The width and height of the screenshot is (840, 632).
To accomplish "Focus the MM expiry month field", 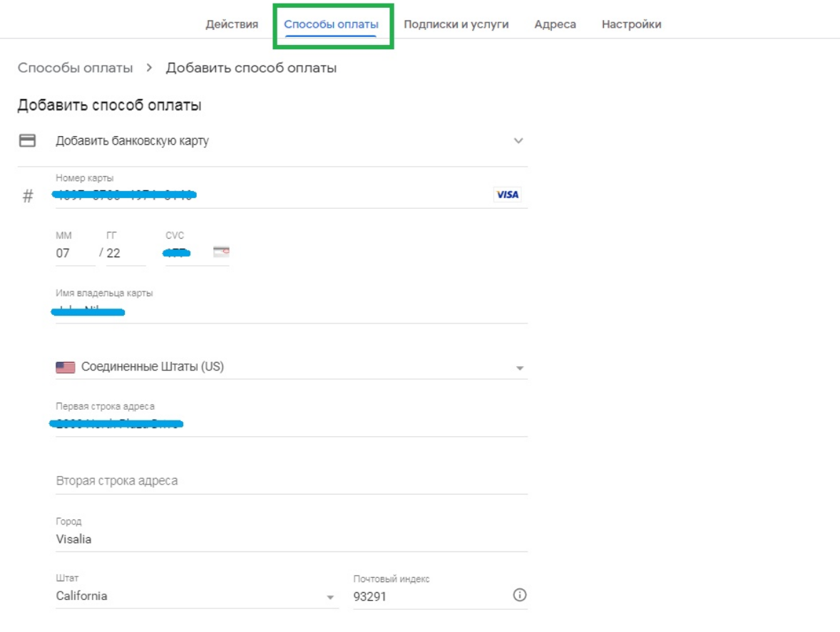I will click(74, 253).
